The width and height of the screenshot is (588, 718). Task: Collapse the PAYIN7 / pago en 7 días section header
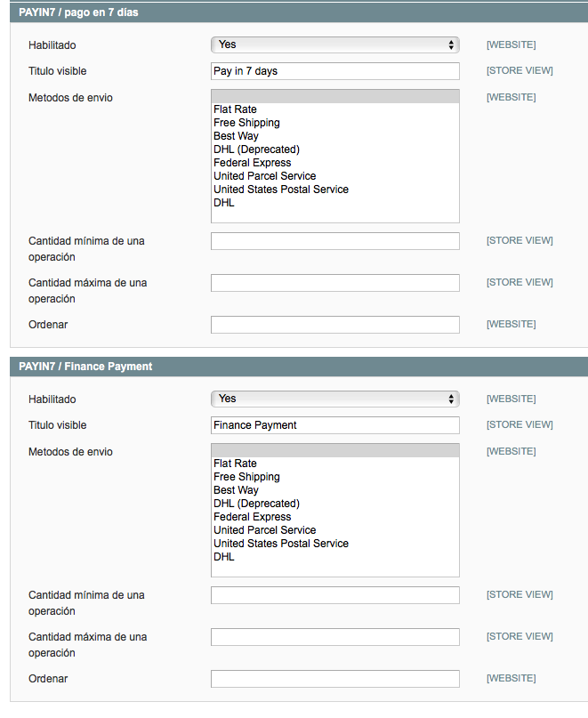pos(78,12)
